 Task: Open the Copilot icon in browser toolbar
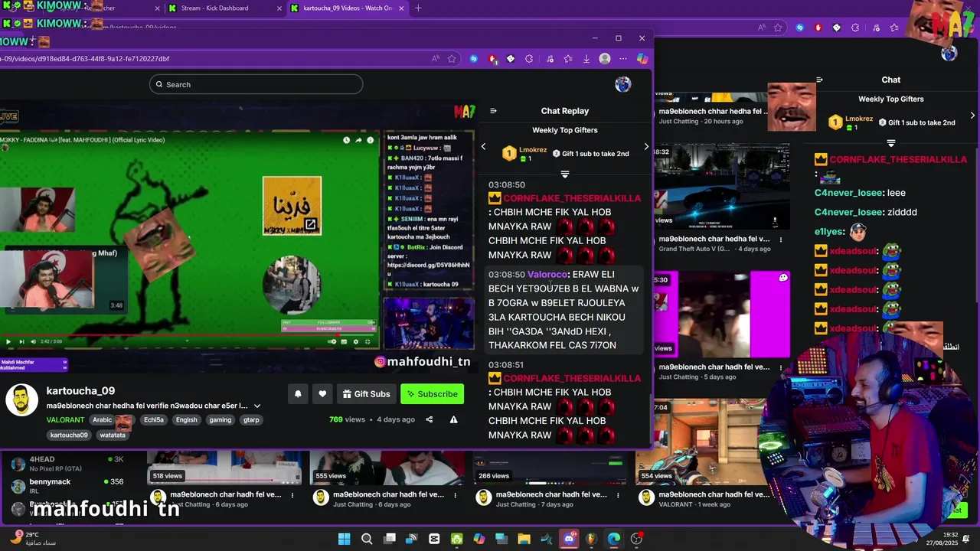click(x=642, y=59)
